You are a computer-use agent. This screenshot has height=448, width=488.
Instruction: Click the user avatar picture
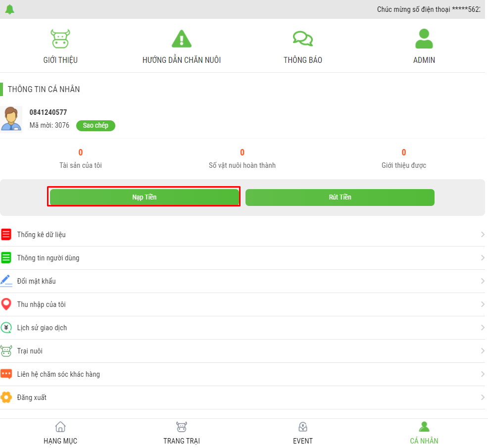(11, 119)
